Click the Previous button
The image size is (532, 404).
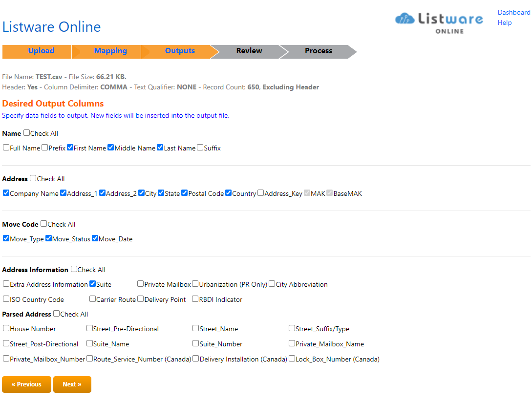[x=26, y=384]
